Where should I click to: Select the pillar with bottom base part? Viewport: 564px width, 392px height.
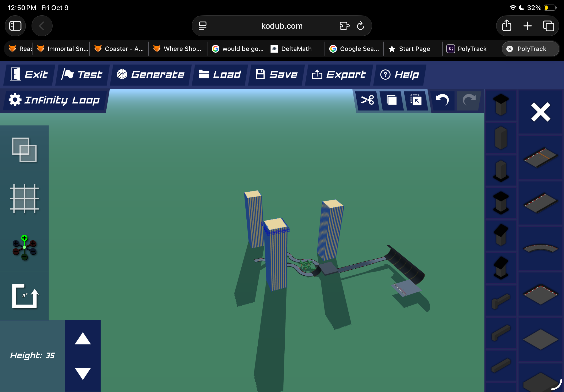[x=501, y=170]
